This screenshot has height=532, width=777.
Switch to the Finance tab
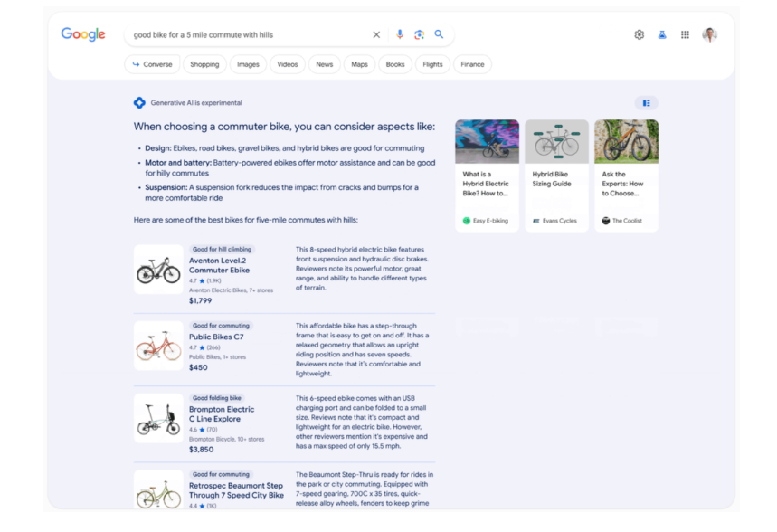coord(473,64)
